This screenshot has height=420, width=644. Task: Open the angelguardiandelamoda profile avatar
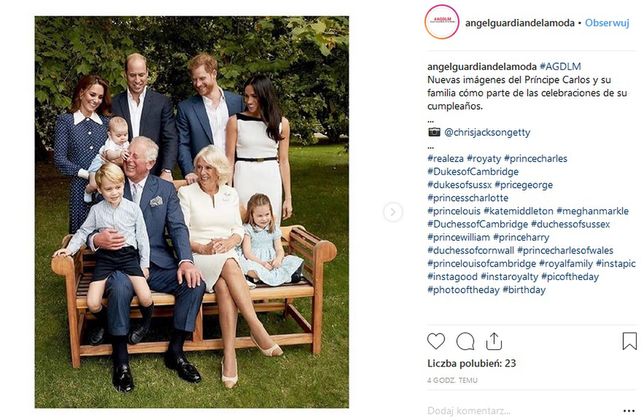(442, 22)
